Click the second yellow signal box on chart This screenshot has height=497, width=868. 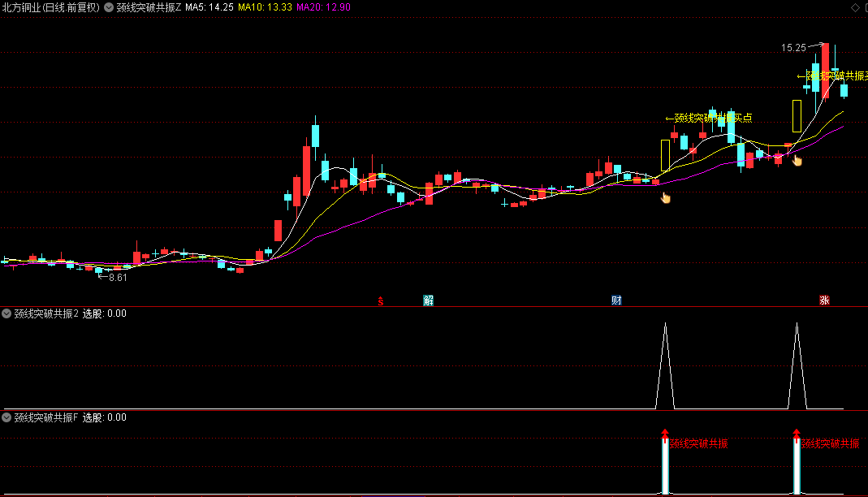point(797,116)
